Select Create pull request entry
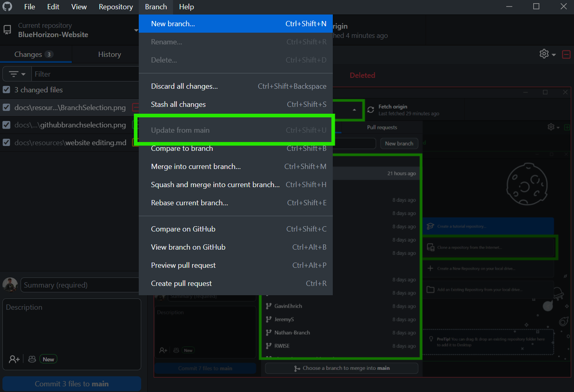Image resolution: width=574 pixels, height=392 pixels. pos(236,284)
